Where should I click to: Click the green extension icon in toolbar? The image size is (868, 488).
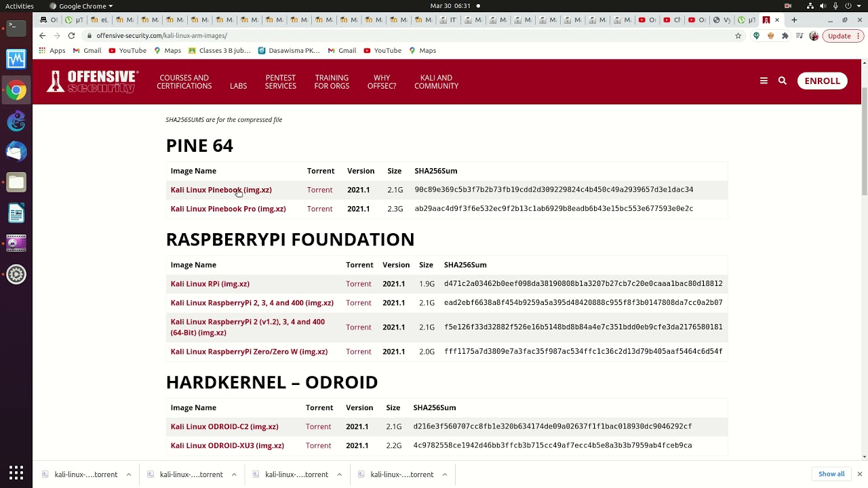(756, 36)
